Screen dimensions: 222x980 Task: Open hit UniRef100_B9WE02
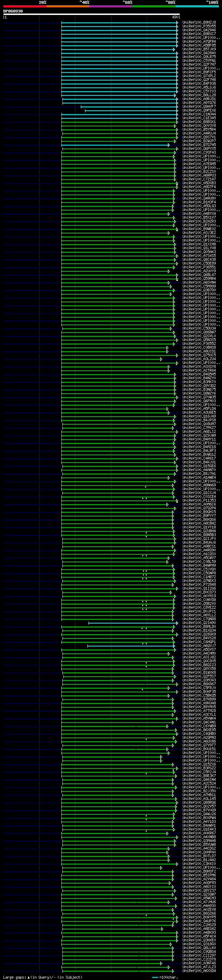coord(199,229)
